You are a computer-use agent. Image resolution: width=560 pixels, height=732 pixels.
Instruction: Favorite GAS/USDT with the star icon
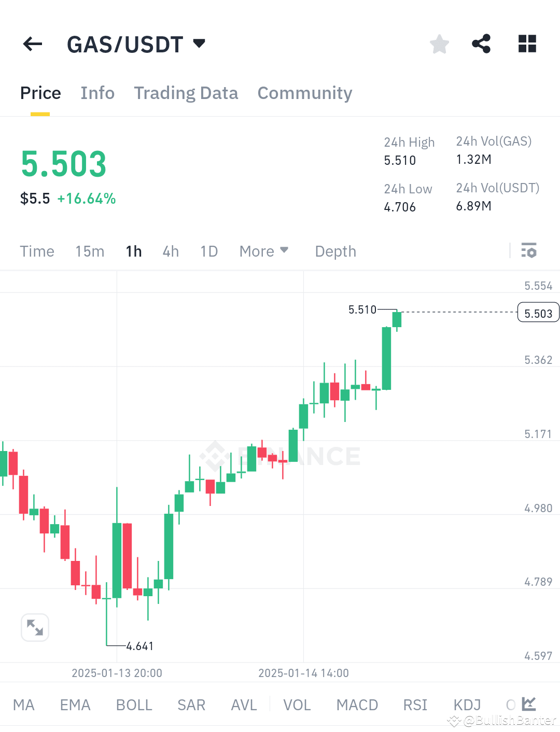[x=439, y=44]
